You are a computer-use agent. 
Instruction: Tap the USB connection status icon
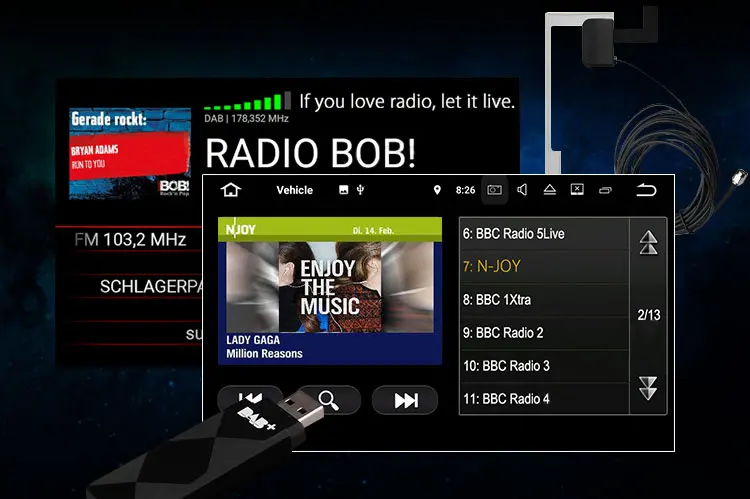point(361,190)
